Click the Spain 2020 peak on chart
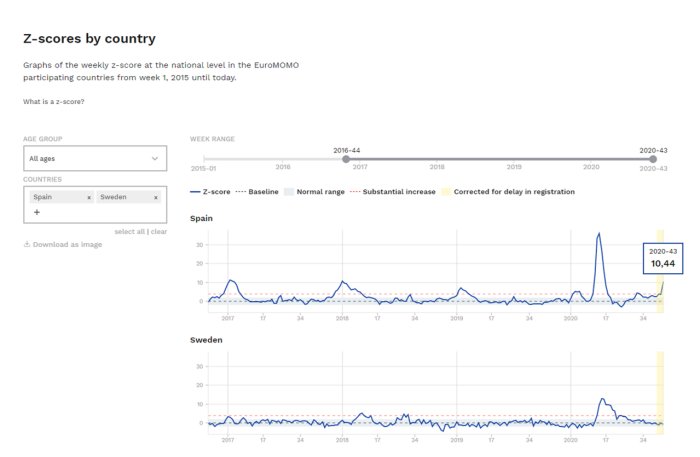This screenshot has width=700, height=457. click(599, 233)
